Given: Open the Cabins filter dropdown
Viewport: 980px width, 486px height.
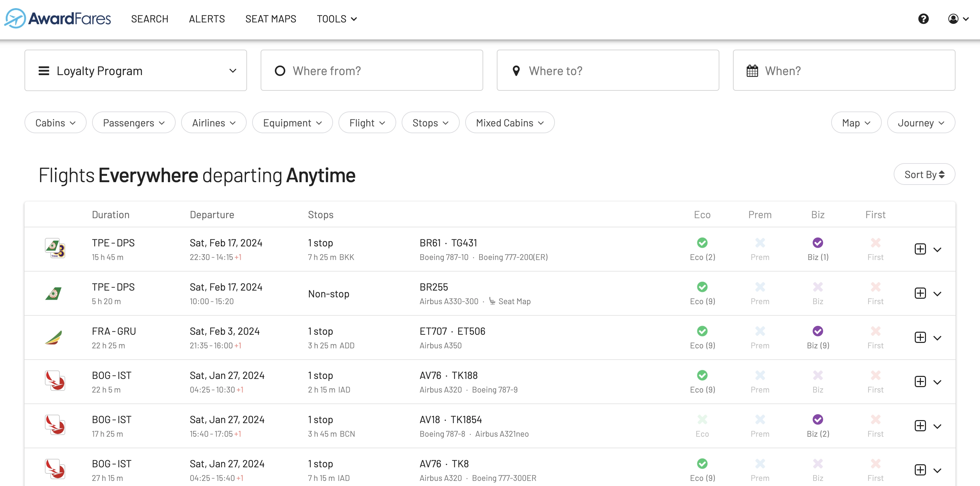Looking at the screenshot, I should pyautogui.click(x=55, y=123).
